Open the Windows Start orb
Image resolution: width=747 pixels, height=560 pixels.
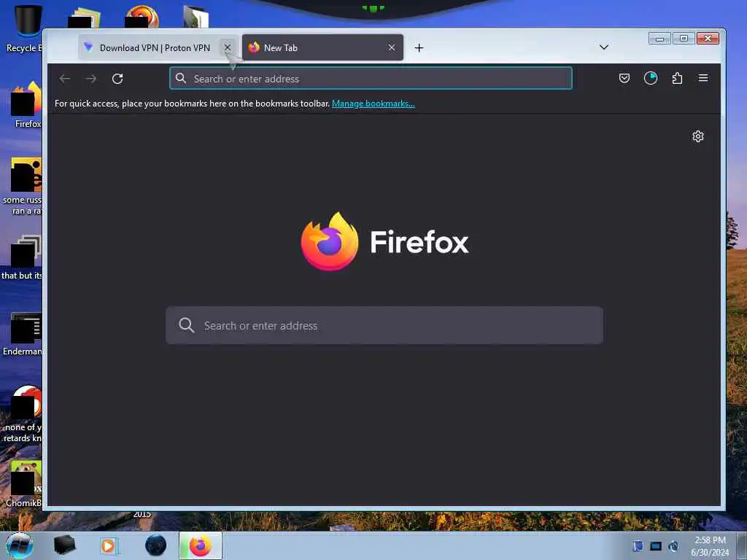[x=20, y=545]
